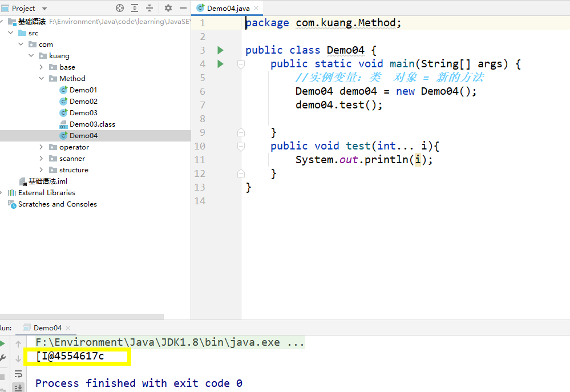Run class Demo04 from line 3 gutter arrow

(x=220, y=50)
